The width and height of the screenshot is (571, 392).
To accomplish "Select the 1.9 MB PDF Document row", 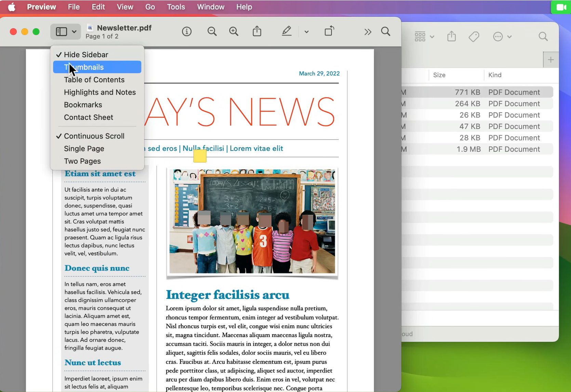I will (x=477, y=149).
